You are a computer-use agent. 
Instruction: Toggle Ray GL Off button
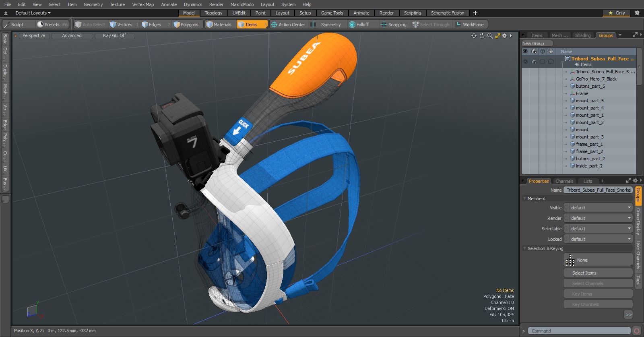(114, 36)
